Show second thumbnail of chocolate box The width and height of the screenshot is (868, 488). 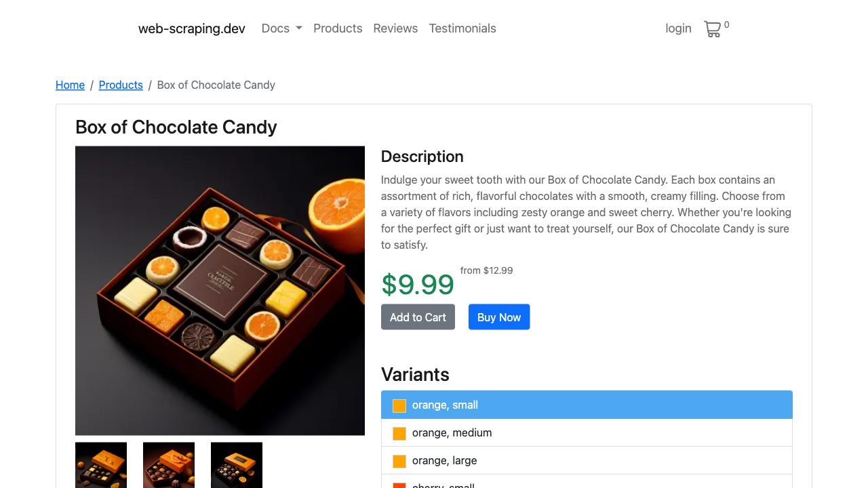[169, 465]
